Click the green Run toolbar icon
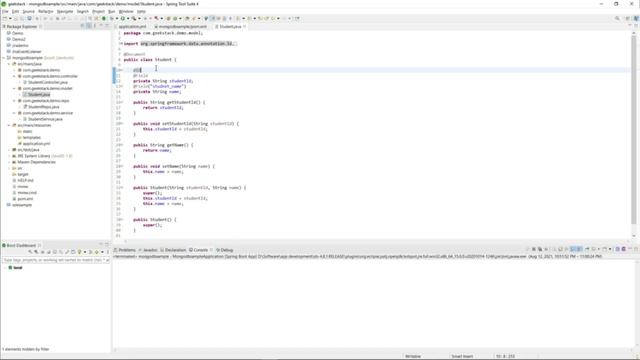Screen dimensions: 640x360 pyautogui.click(x=122, y=18)
